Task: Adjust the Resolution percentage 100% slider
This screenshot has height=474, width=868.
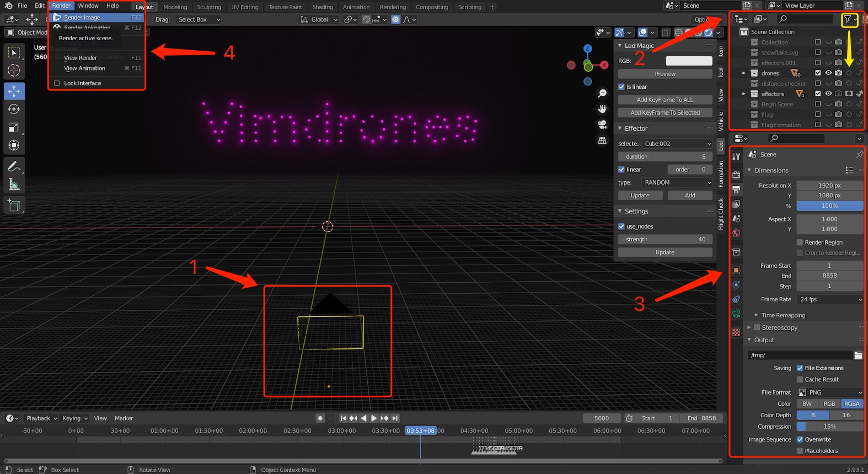Action: click(830, 206)
